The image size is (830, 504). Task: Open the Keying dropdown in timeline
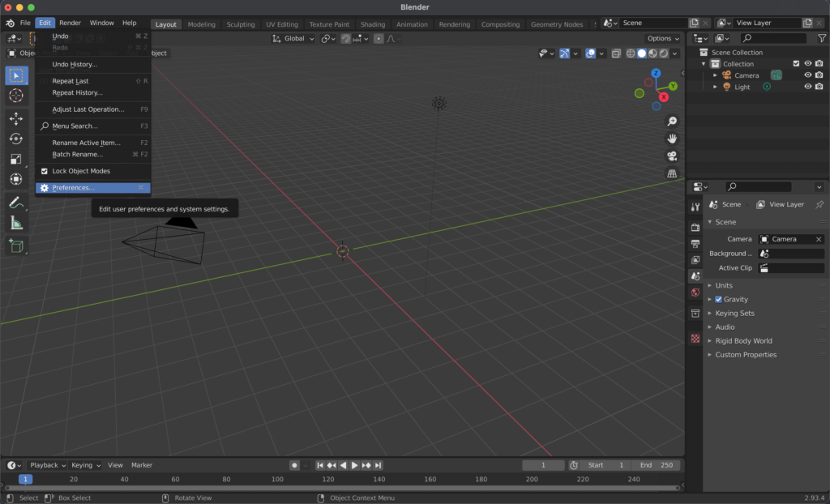[x=85, y=465]
